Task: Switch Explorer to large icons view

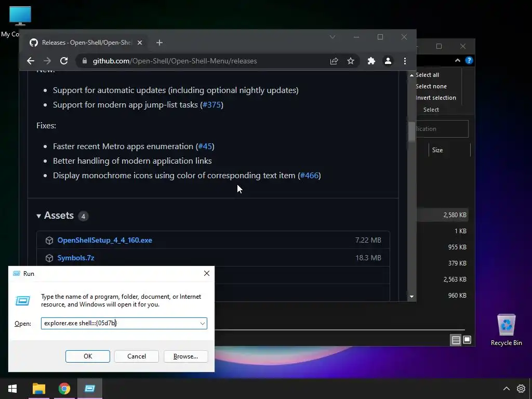Action: tap(467, 340)
